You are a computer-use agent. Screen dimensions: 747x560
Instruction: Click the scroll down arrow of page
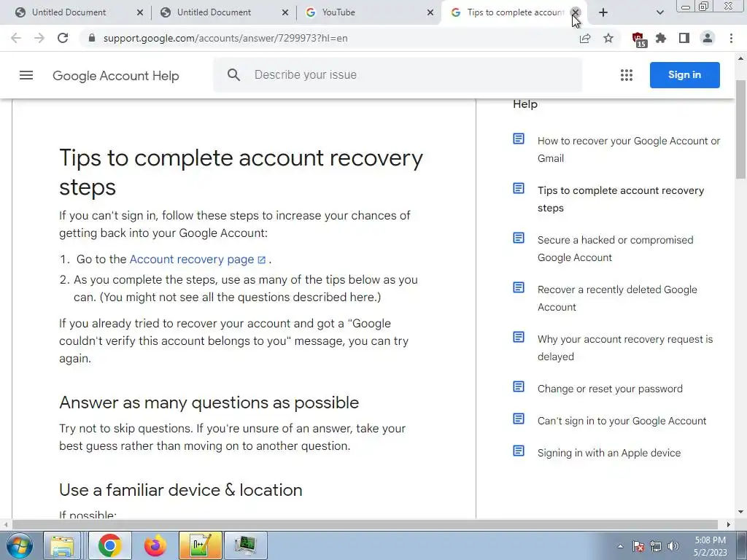[x=741, y=513]
